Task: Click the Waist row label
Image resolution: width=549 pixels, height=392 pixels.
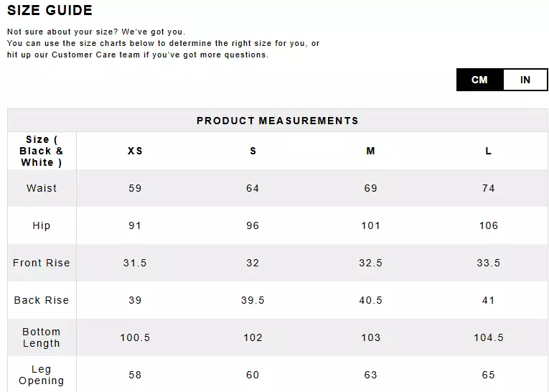Action: coord(42,188)
